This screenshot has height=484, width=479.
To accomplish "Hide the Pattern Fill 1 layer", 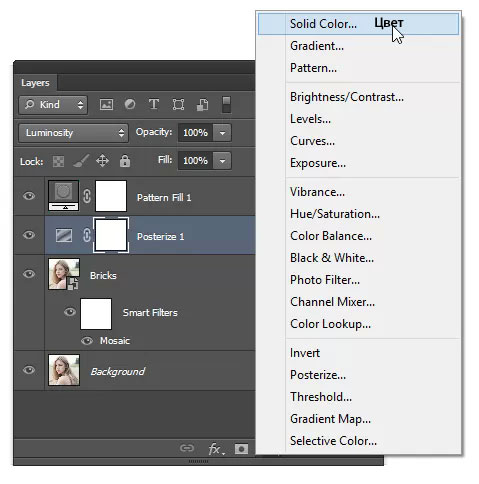I will coord(29,196).
